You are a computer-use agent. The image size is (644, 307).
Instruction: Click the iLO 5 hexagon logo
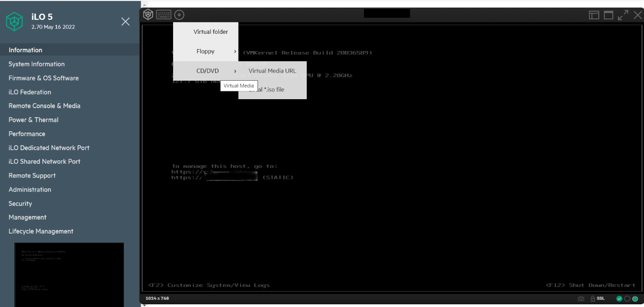coord(14,21)
